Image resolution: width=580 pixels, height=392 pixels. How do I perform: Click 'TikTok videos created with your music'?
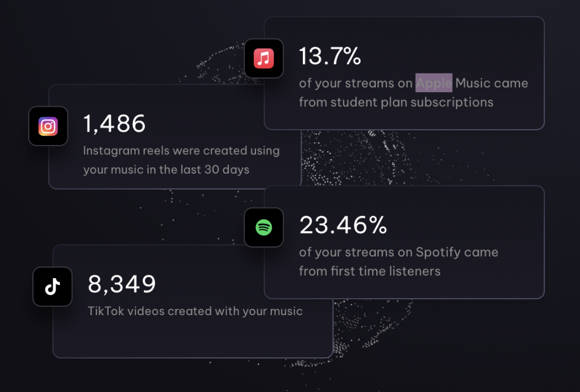195,311
